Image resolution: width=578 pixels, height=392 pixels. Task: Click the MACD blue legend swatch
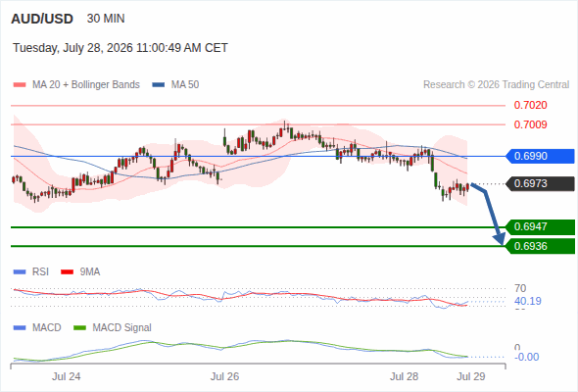click(x=20, y=328)
